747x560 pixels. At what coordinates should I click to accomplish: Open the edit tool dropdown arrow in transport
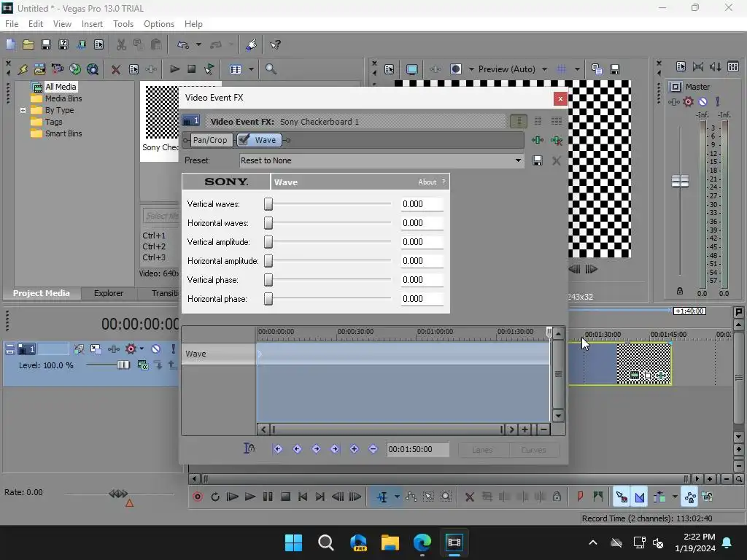pyautogui.click(x=397, y=497)
